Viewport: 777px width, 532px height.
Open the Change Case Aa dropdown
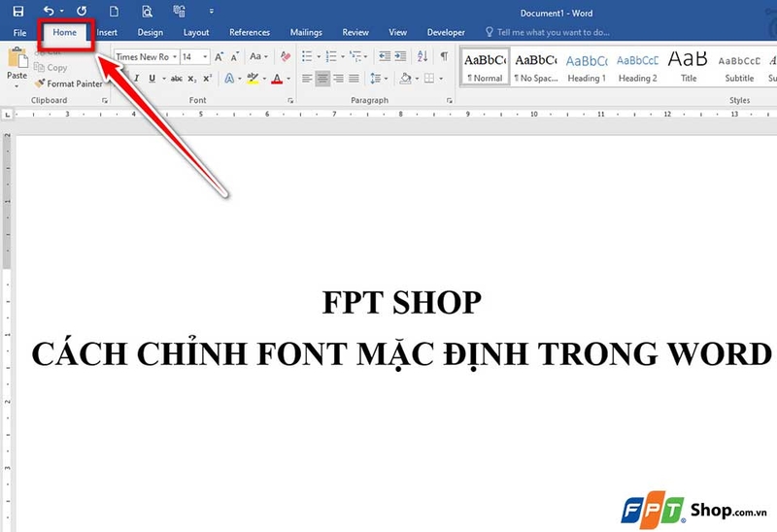(x=258, y=56)
